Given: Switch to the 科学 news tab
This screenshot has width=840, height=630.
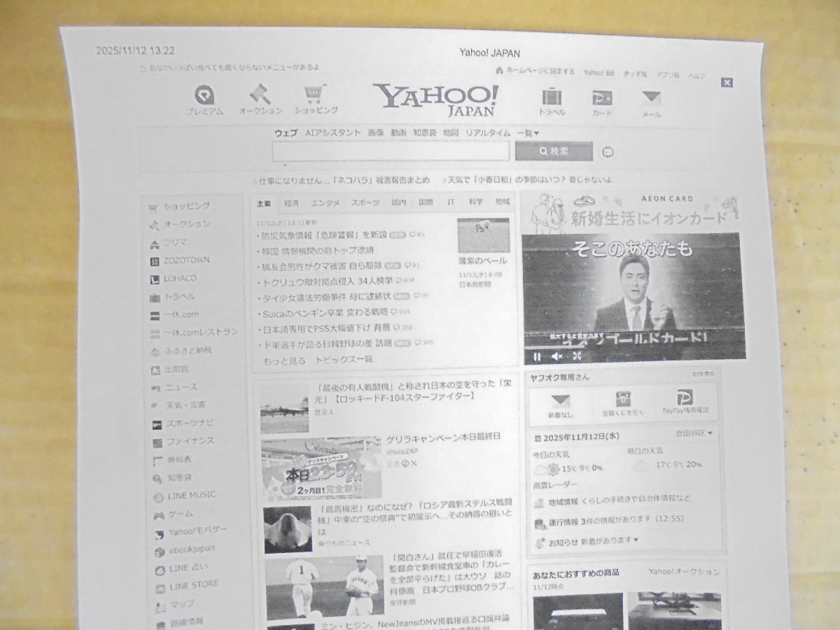Looking at the screenshot, I should [476, 202].
